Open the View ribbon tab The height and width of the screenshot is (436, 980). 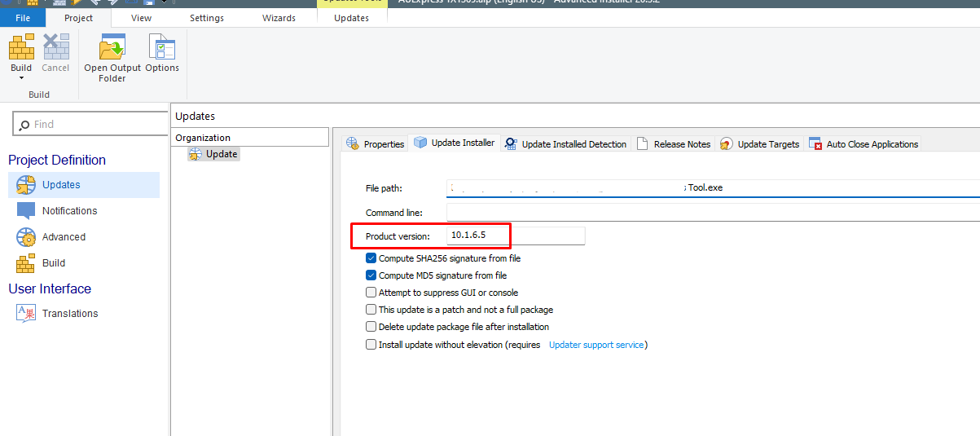click(x=141, y=18)
